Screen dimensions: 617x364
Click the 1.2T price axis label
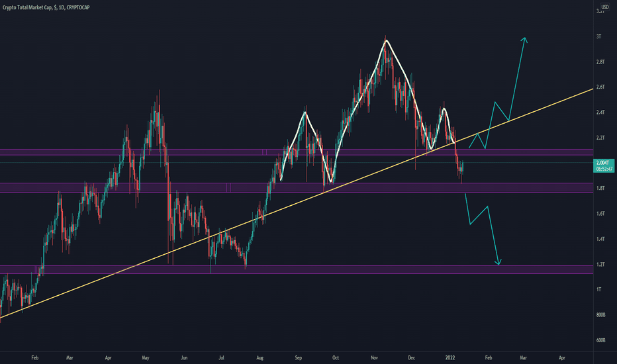tap(600, 265)
